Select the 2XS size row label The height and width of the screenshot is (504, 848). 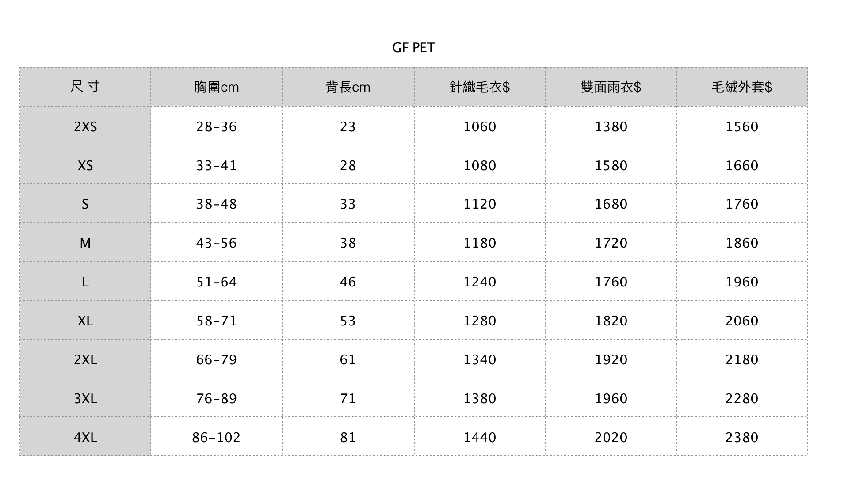pos(85,127)
